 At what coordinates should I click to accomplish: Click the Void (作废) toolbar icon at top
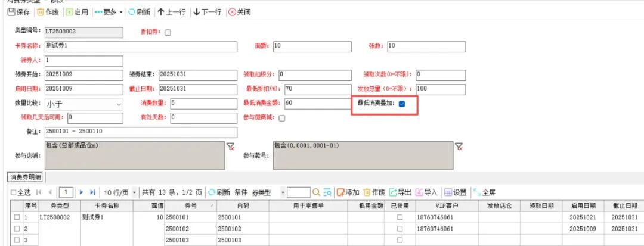pyautogui.click(x=41, y=13)
